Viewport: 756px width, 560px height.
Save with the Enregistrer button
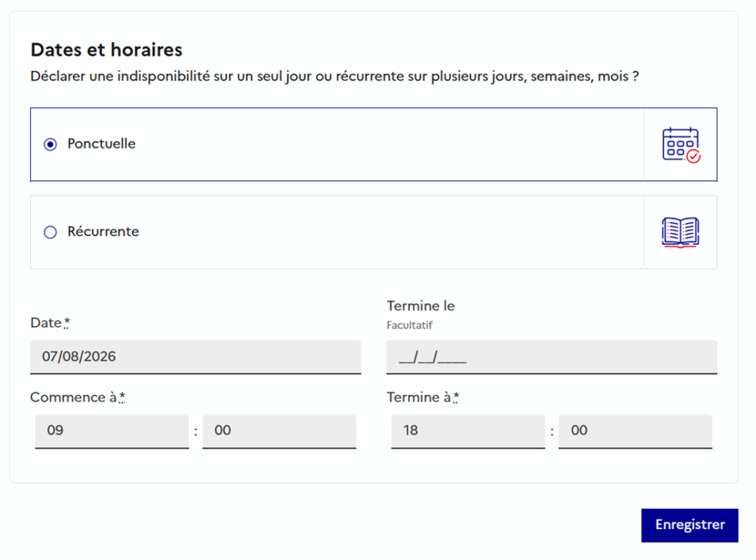(690, 525)
